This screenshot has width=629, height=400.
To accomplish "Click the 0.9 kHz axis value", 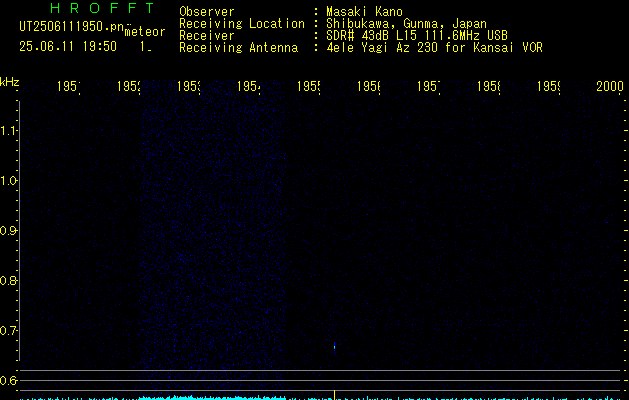I will [x=8, y=230].
